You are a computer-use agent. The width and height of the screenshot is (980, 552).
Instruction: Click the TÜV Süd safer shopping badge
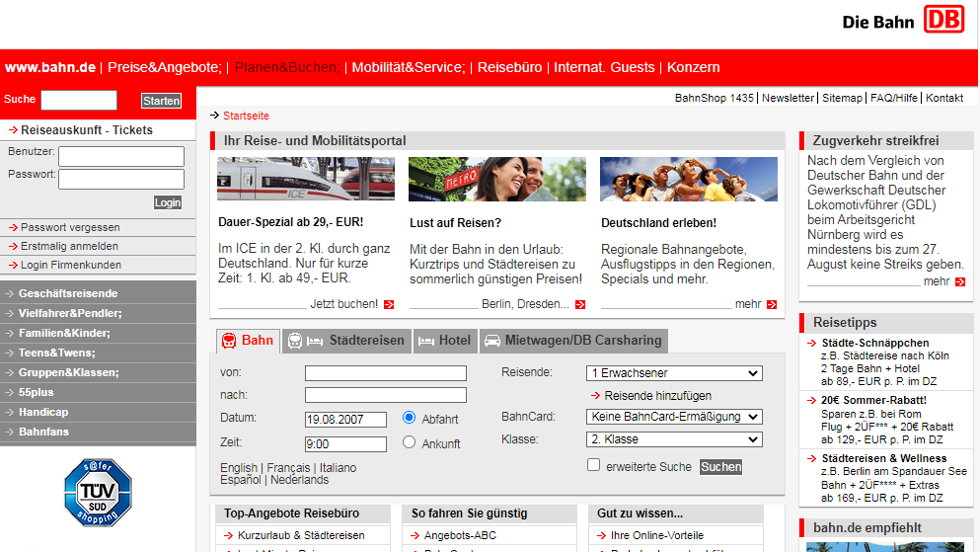(98, 492)
